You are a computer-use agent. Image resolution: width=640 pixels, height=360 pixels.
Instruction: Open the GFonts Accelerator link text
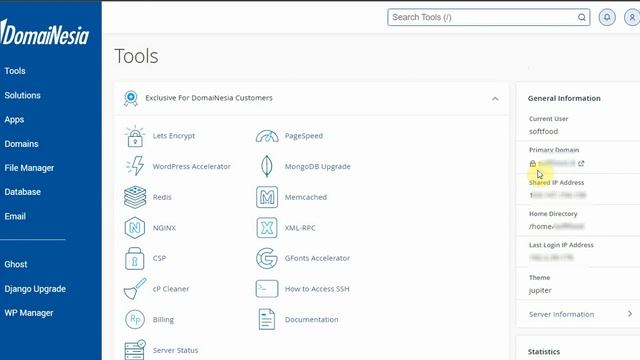[x=317, y=258]
